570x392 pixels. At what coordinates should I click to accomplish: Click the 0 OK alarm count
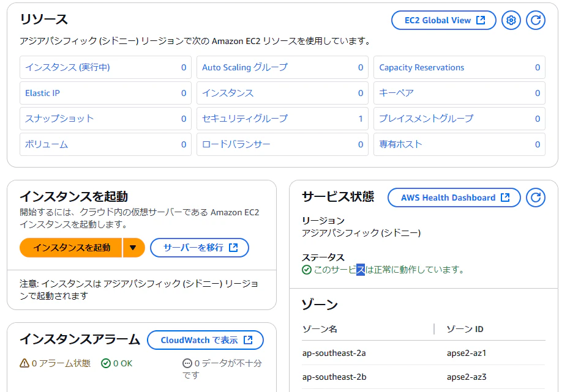click(123, 363)
